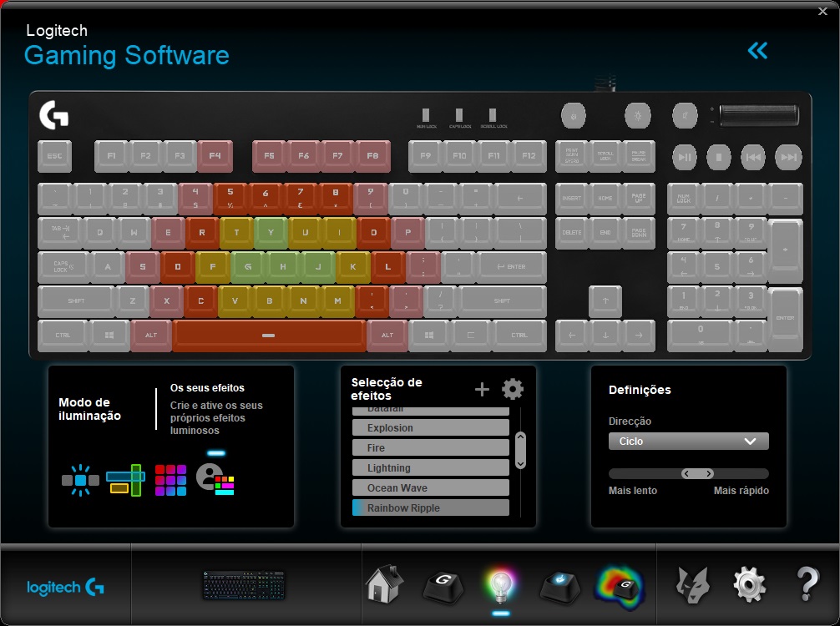Click the volume roller on the keyboard
The image size is (840, 626).
tap(759, 116)
